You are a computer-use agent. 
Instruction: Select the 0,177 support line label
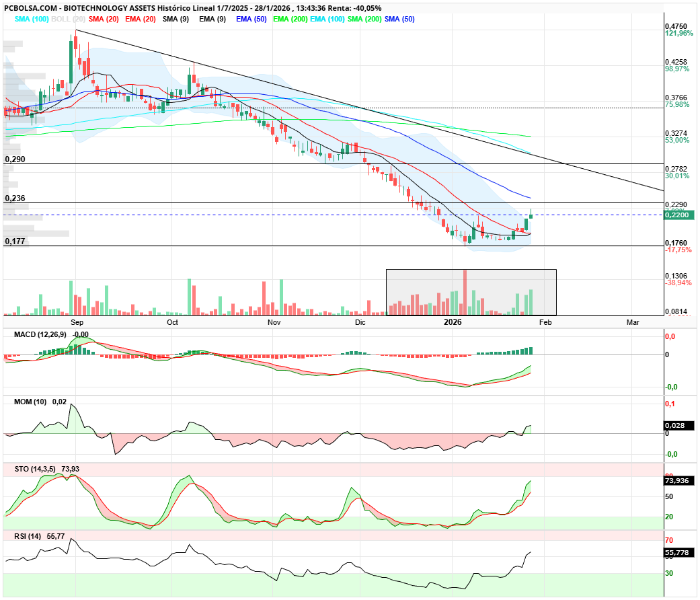click(x=15, y=241)
